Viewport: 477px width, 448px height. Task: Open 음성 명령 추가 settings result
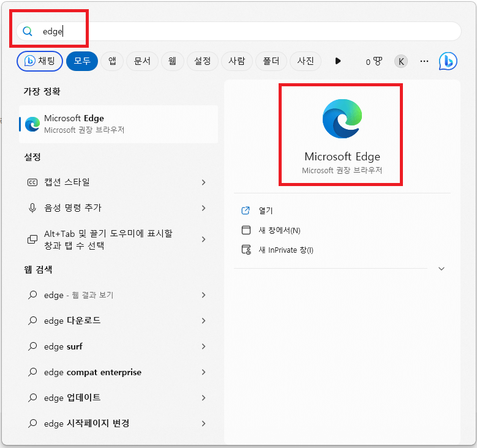tap(119, 208)
